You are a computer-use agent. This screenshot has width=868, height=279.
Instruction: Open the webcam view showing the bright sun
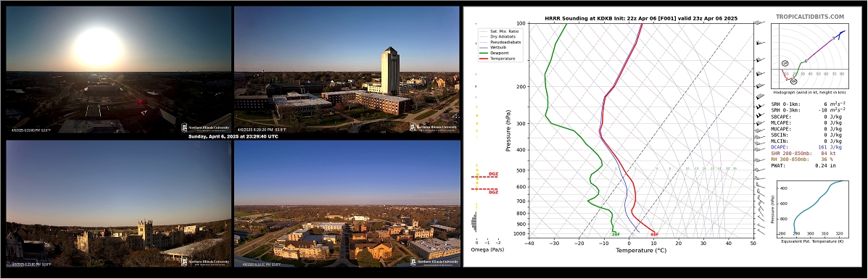(118, 70)
